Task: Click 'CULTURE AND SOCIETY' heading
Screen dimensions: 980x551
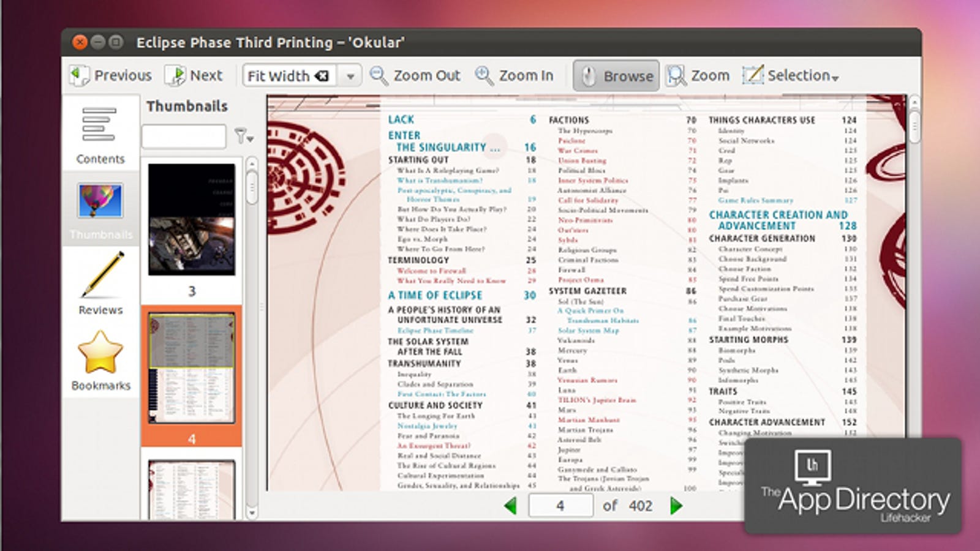Action: pos(435,405)
